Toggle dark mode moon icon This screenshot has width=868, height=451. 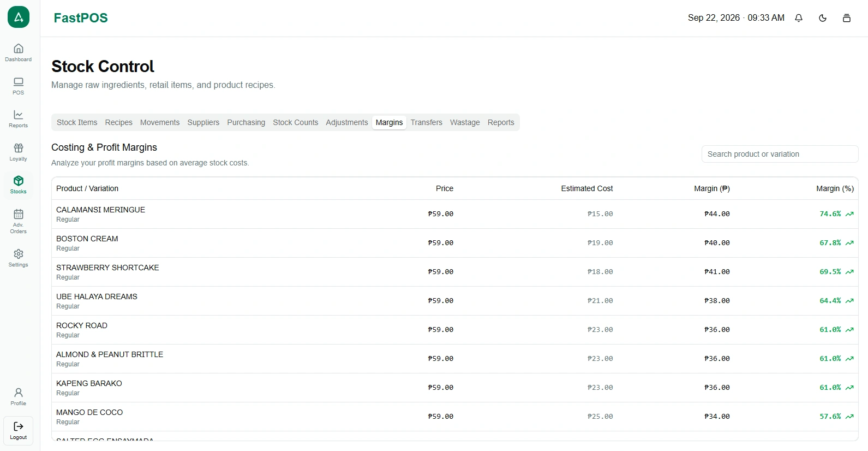pyautogui.click(x=823, y=18)
